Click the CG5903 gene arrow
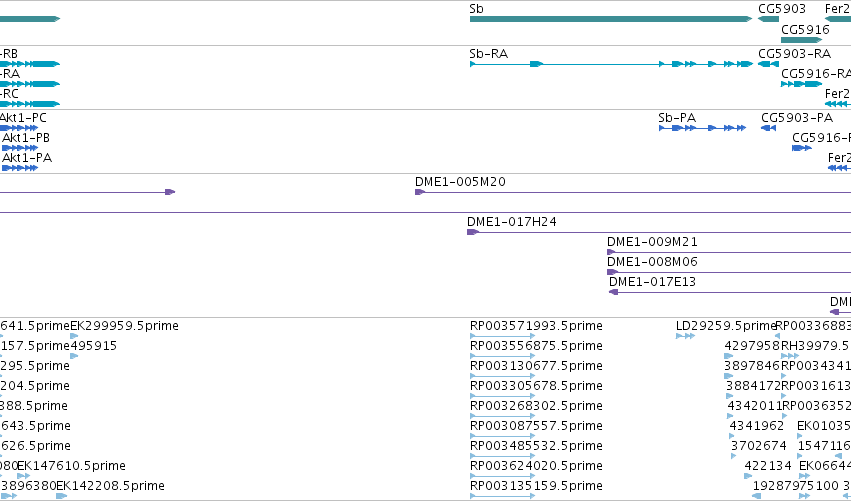851x501 pixels. coord(769,19)
